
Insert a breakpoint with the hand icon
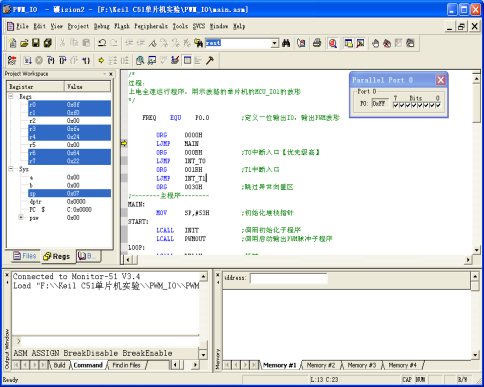point(376,43)
